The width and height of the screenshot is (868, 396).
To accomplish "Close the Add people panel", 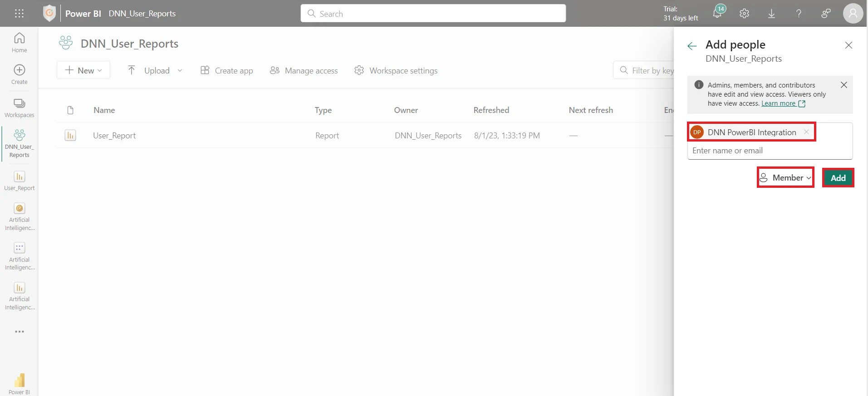I will [848, 45].
